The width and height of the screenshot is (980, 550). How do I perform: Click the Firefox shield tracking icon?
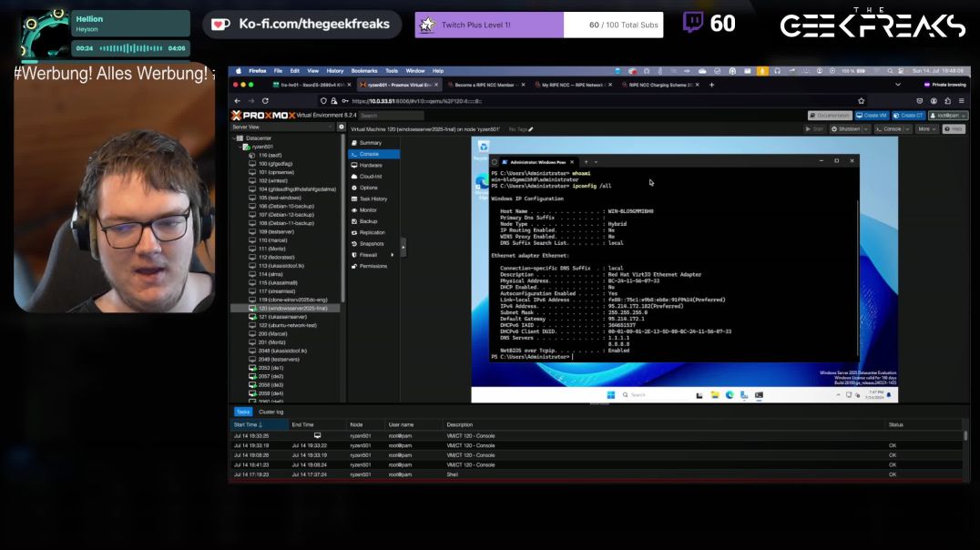(x=323, y=101)
